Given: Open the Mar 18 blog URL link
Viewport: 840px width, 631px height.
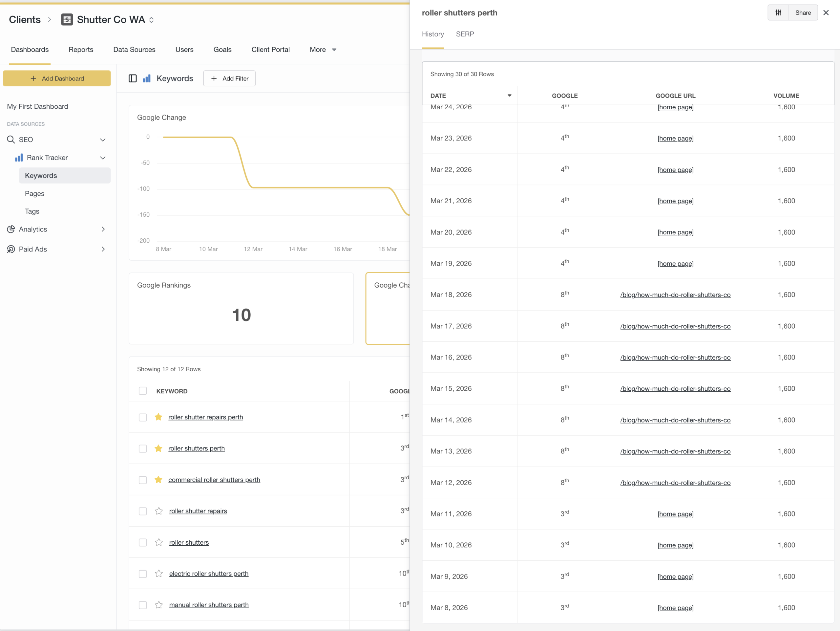Looking at the screenshot, I should coord(675,295).
